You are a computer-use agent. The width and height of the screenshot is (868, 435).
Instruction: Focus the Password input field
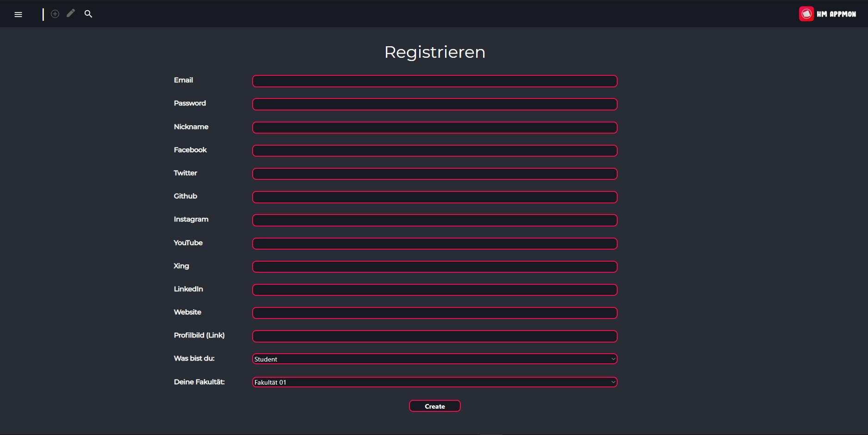click(x=435, y=104)
